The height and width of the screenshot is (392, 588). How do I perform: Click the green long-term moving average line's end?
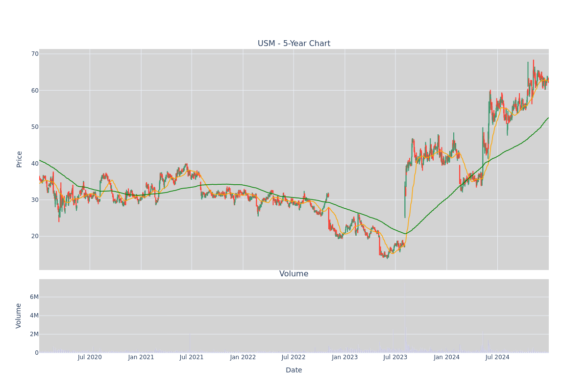[548, 118]
